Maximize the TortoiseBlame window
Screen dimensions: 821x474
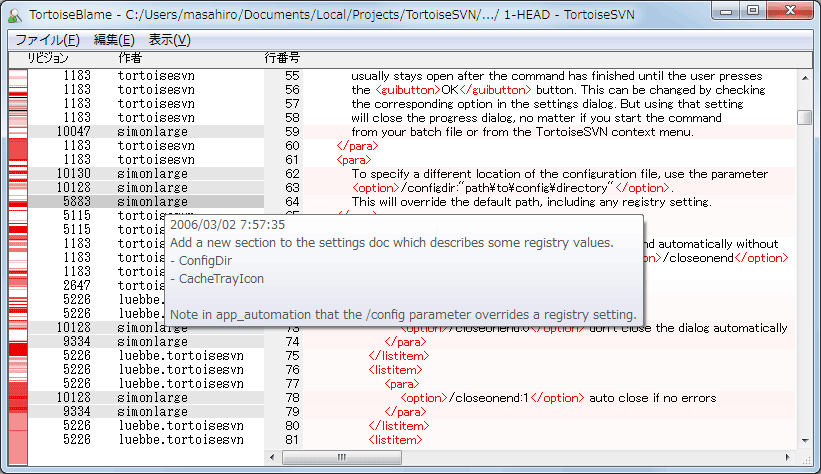point(752,10)
